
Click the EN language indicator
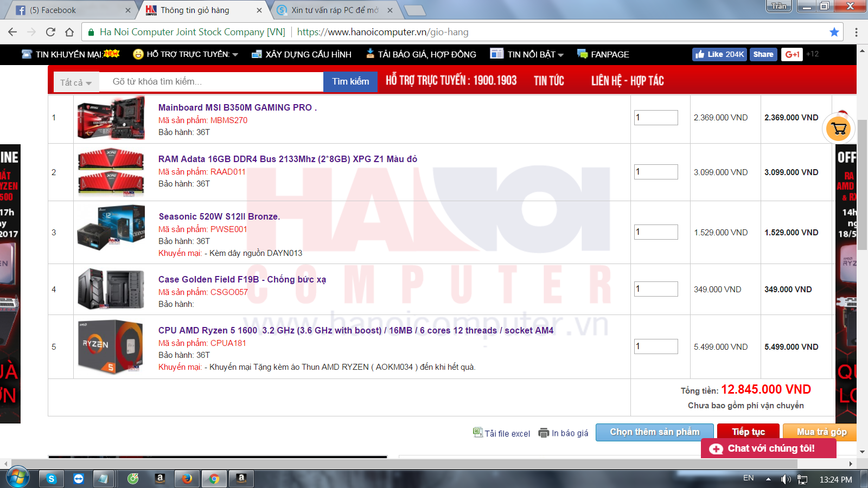[749, 478]
